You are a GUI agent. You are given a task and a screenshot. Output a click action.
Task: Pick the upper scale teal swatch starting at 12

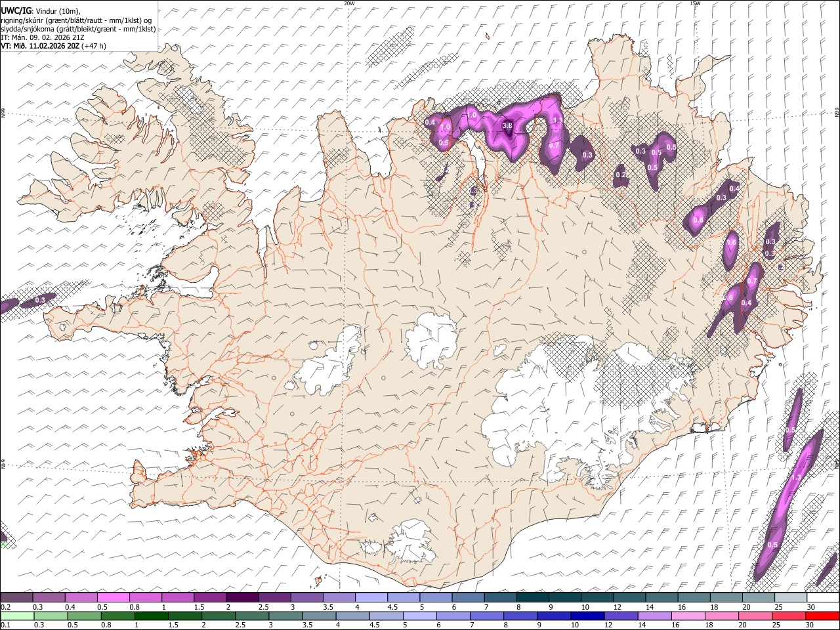click(x=629, y=597)
